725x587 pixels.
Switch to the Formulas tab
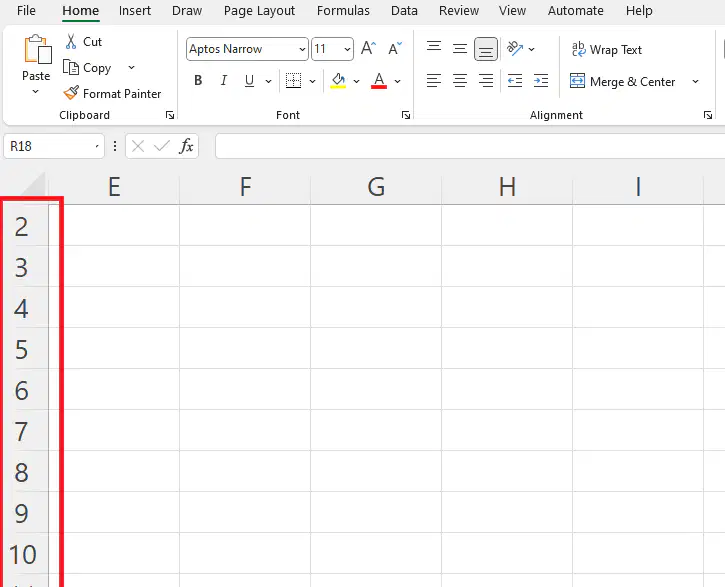[x=343, y=11]
